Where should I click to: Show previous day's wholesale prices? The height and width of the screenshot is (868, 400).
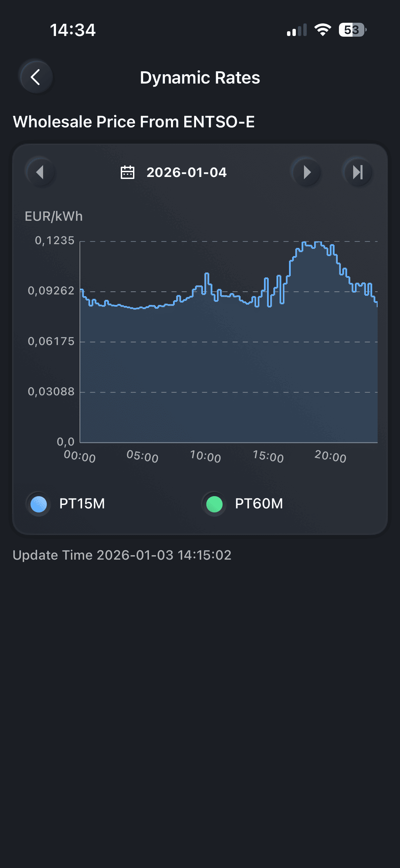tap(40, 172)
